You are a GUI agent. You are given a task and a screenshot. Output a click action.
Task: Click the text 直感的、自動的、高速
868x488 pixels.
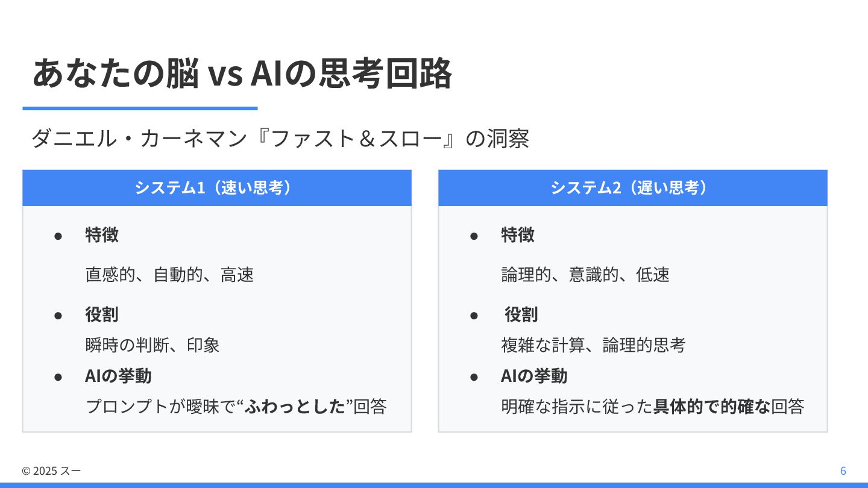coord(169,275)
